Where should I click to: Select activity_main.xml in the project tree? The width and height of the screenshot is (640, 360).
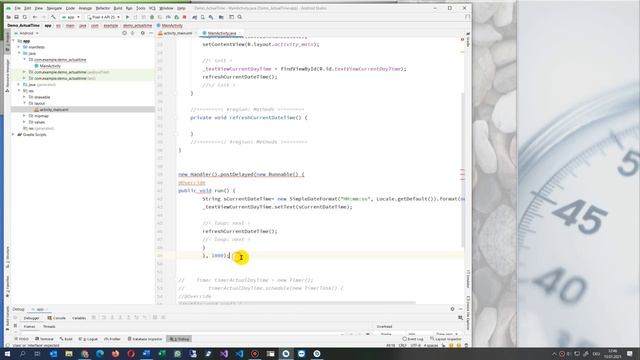[x=53, y=109]
